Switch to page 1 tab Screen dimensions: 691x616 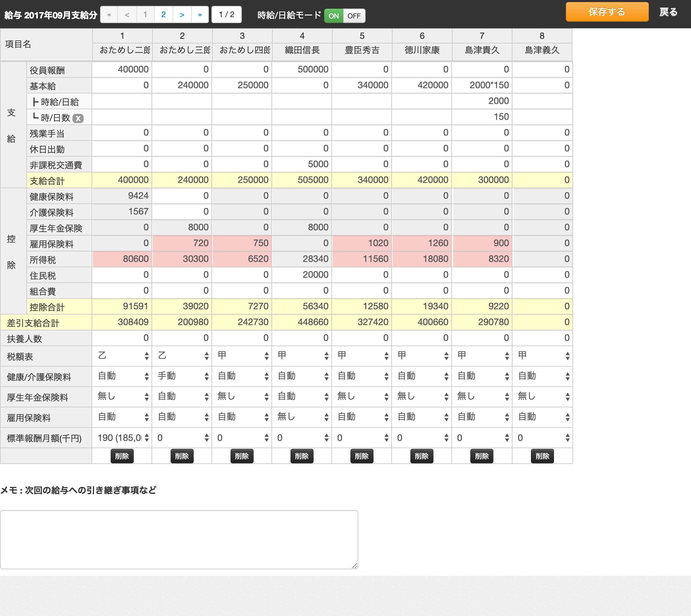145,15
